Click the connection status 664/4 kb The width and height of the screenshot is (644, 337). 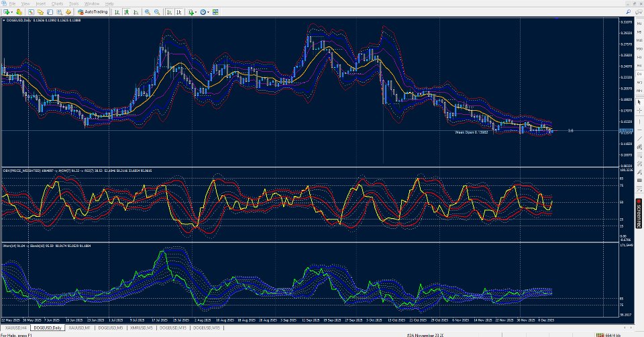(608, 335)
